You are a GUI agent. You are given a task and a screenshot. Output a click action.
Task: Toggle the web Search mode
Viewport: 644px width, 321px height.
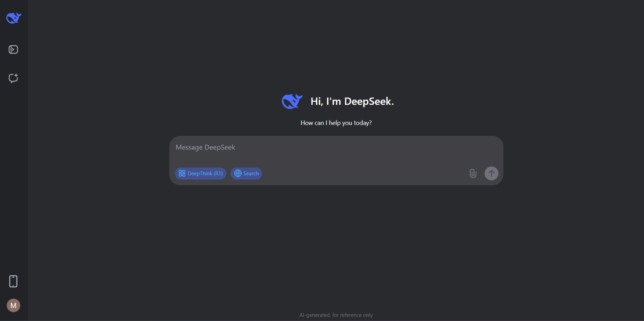246,174
